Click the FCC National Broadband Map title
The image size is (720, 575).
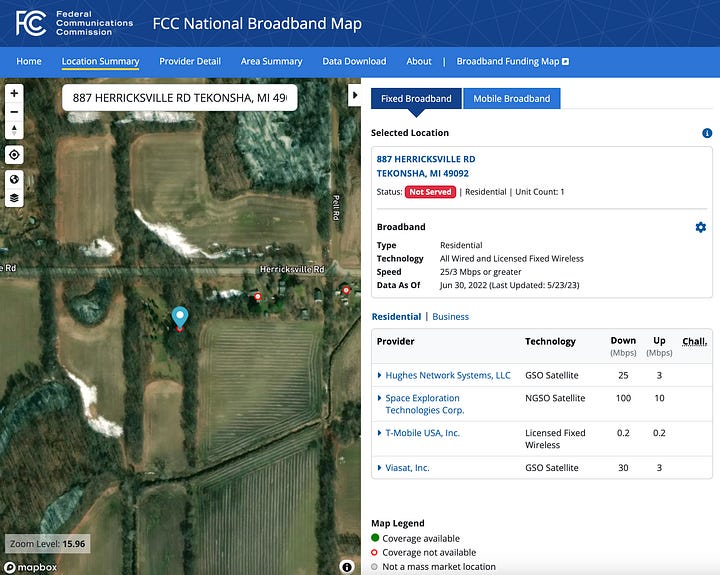point(257,24)
